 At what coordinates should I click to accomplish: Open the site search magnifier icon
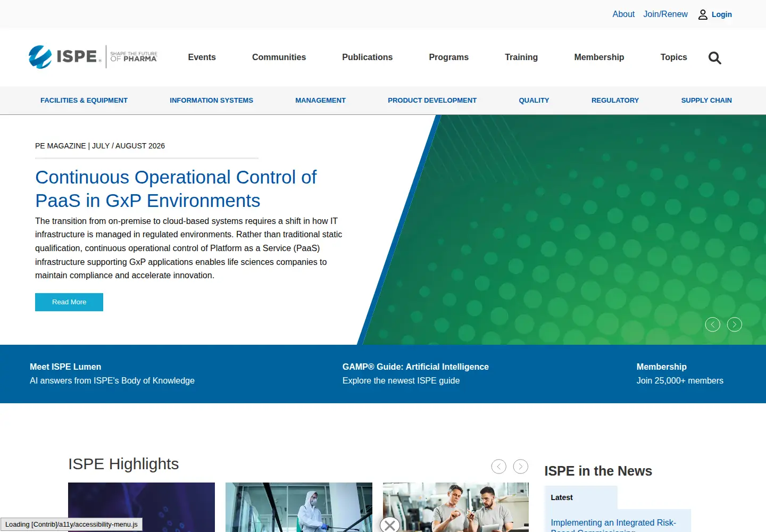click(x=715, y=57)
